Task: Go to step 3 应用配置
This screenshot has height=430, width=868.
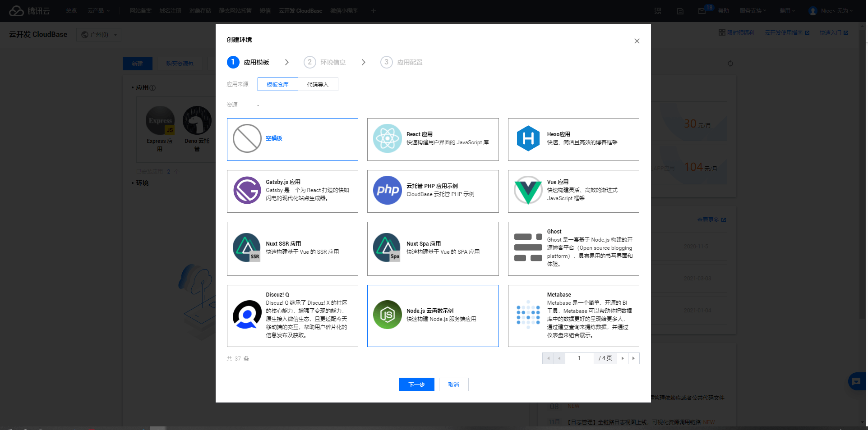Action: click(402, 62)
